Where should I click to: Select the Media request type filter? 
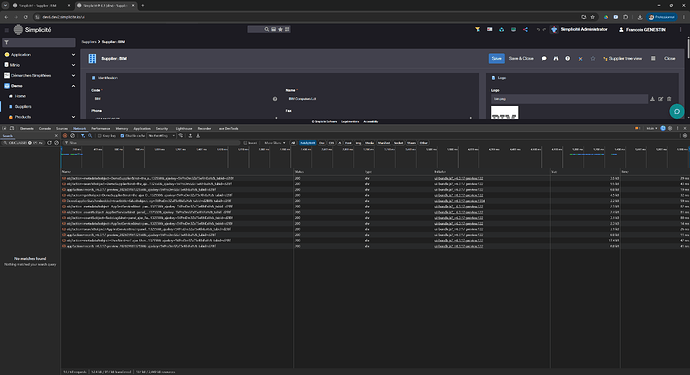(369, 143)
